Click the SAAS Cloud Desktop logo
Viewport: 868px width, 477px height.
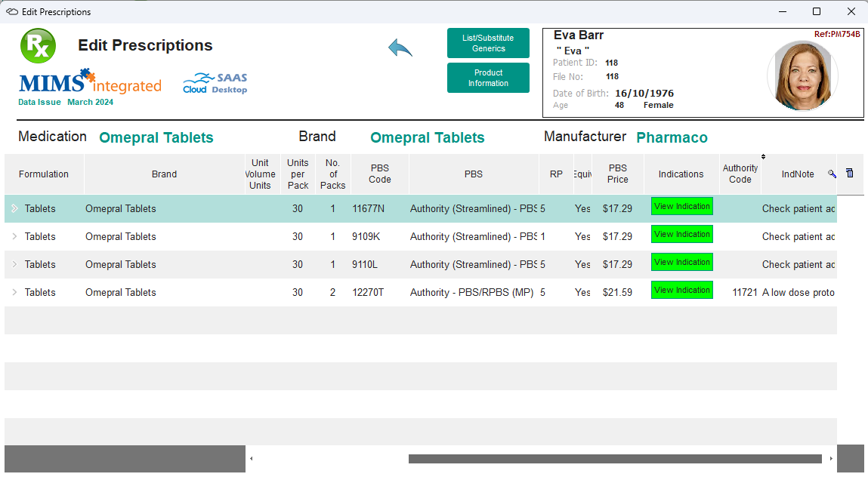[215, 83]
